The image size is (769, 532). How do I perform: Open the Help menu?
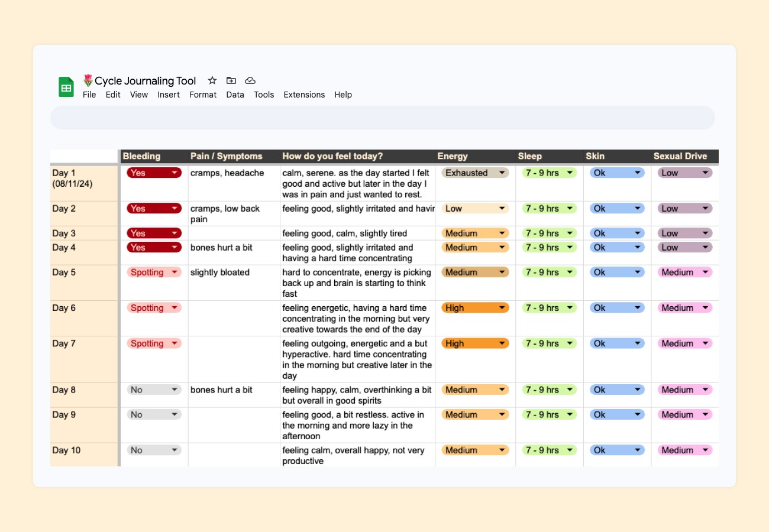pos(343,95)
